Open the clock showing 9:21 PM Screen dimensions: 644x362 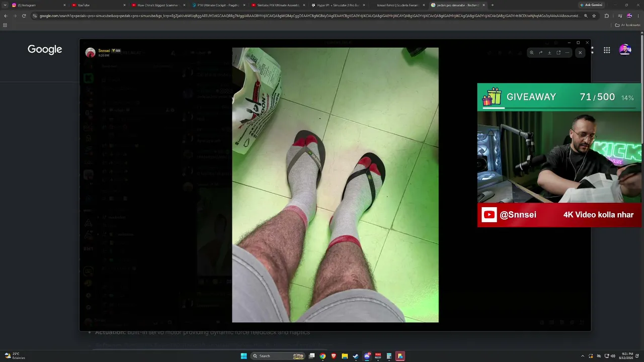[x=625, y=356]
